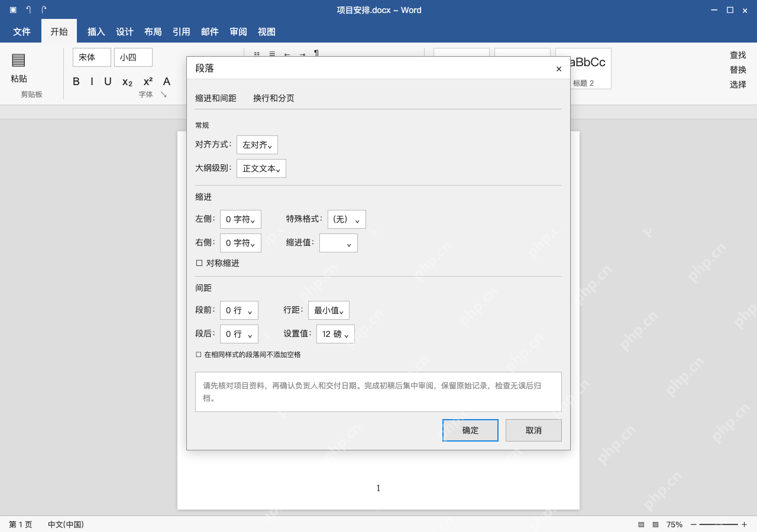Toggle Italic (I) formatting

point(92,82)
